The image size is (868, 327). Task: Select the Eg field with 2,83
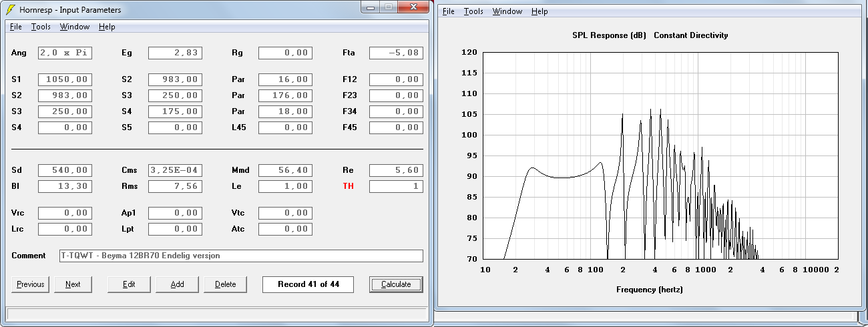click(x=175, y=53)
